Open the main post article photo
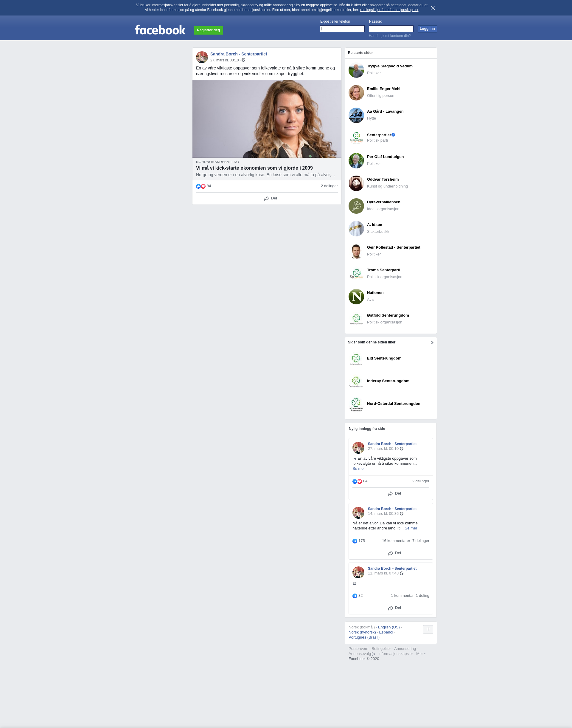The height and width of the screenshot is (728, 572). click(x=267, y=119)
